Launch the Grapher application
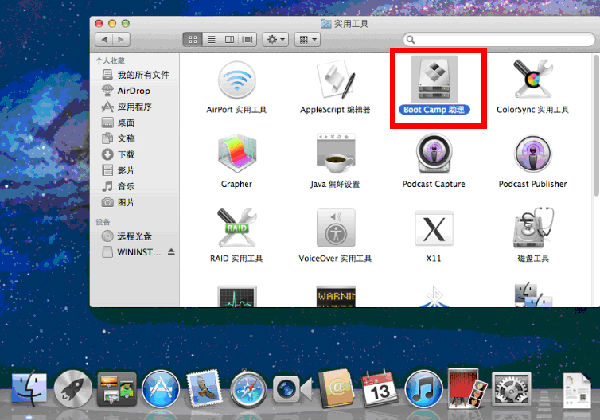This screenshot has height=420, width=600. [x=236, y=156]
